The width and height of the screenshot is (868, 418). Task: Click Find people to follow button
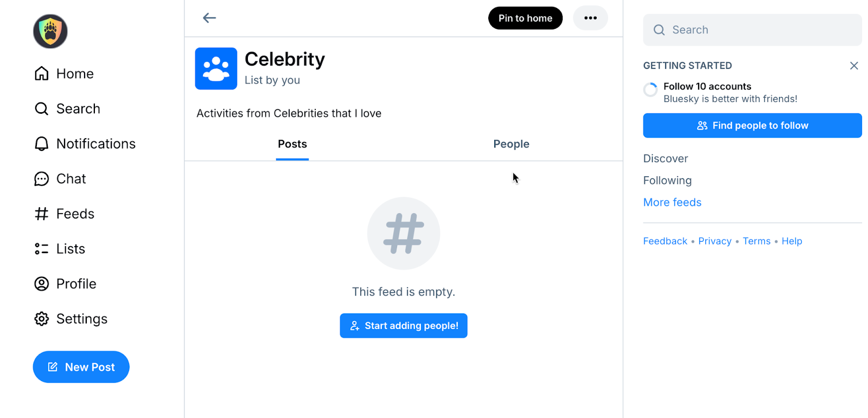tap(752, 126)
